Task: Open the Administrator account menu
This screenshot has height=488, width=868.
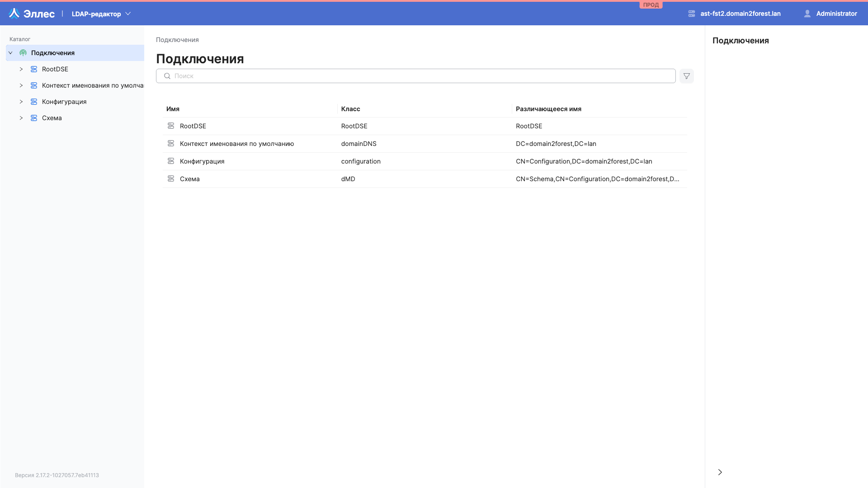Action: 836,14
